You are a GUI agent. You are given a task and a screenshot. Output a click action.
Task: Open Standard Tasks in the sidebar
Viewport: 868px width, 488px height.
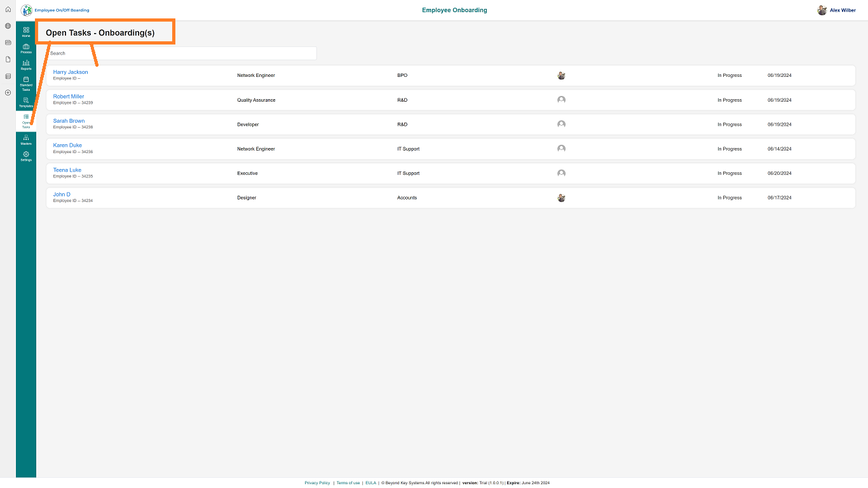[x=26, y=83]
